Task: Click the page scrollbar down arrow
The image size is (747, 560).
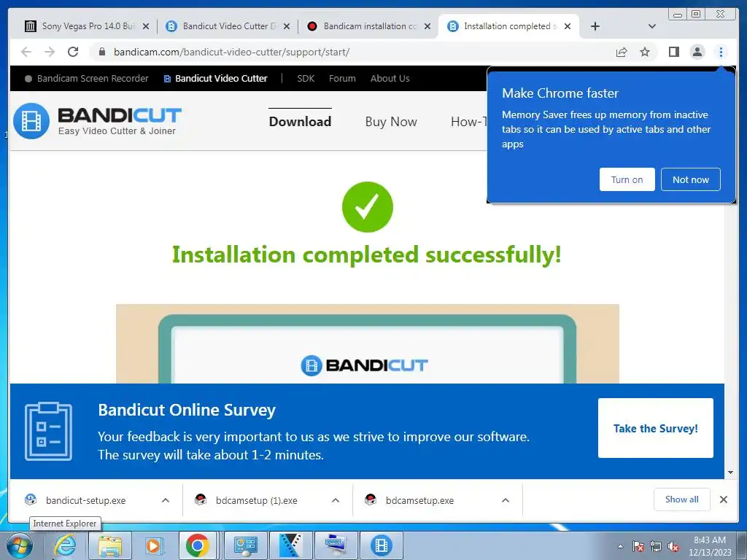Action: 730,472
